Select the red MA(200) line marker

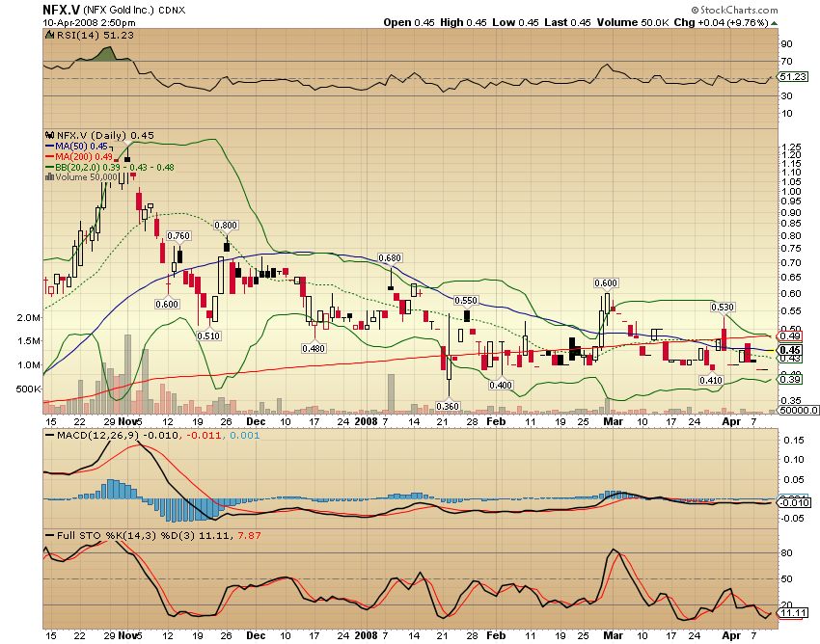[50, 157]
